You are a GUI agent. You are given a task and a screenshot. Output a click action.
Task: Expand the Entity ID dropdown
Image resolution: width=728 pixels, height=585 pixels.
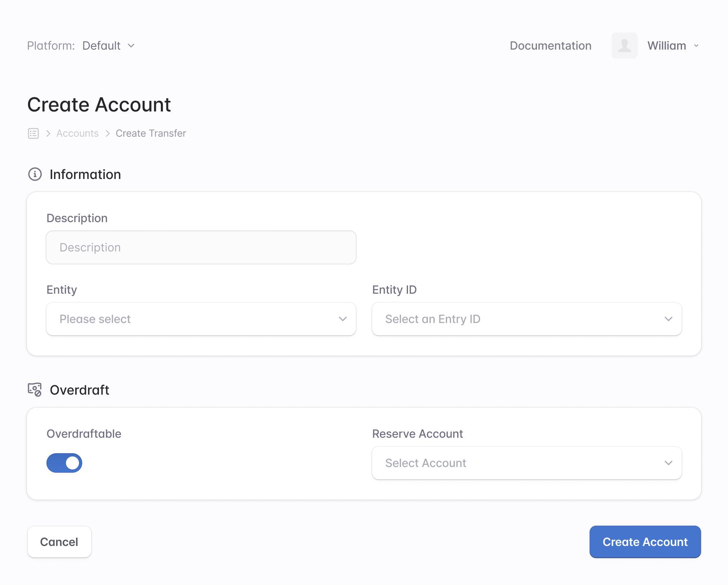(526, 319)
